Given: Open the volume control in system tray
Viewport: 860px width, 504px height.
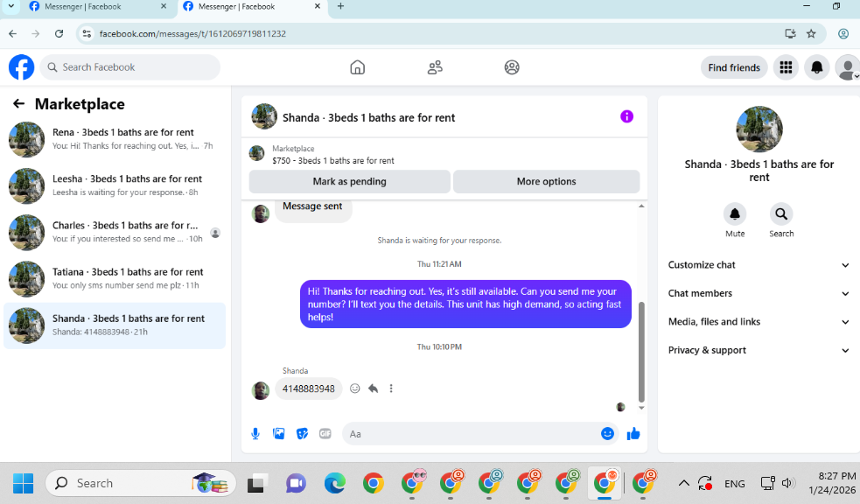Looking at the screenshot, I should pyautogui.click(x=788, y=483).
